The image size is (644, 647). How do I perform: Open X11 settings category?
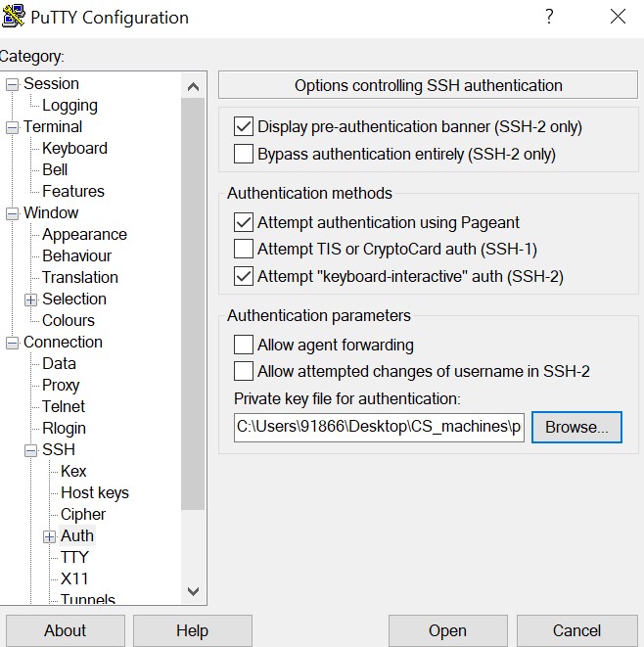[x=74, y=578]
